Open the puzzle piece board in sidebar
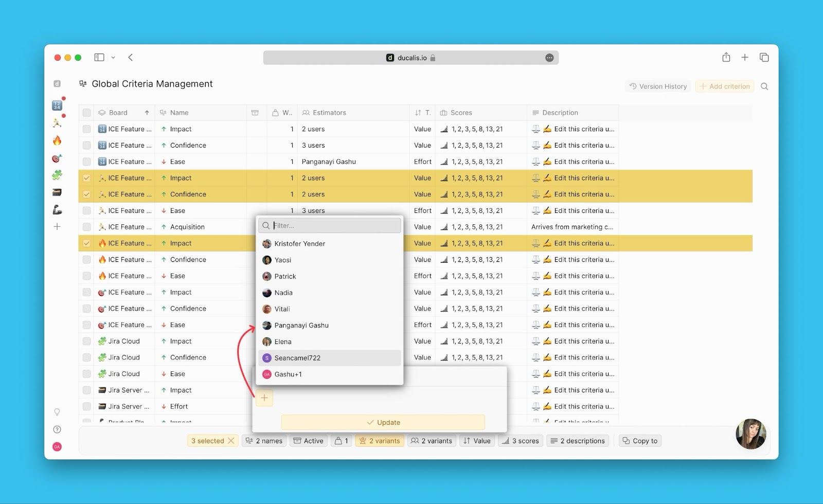 [x=57, y=175]
